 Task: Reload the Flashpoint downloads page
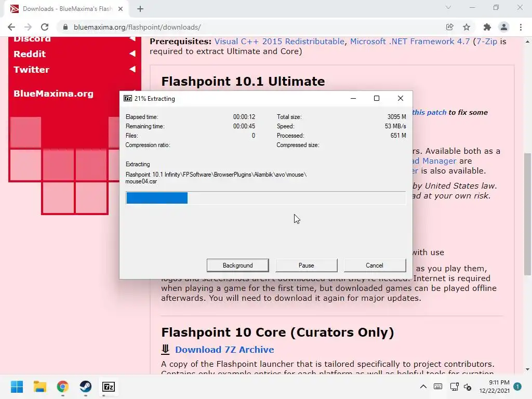(45, 27)
